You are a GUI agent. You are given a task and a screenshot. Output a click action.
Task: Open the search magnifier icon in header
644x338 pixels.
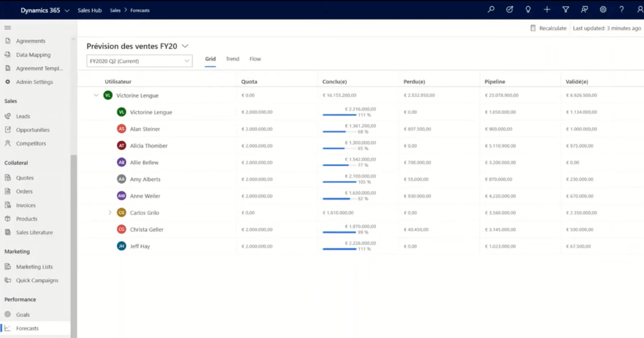[491, 9]
